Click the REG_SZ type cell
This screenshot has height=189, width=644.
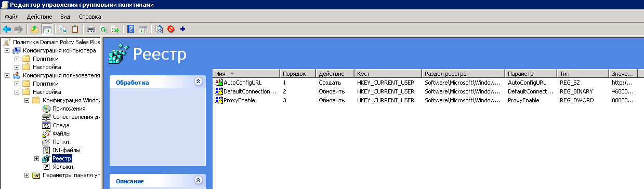coord(570,83)
